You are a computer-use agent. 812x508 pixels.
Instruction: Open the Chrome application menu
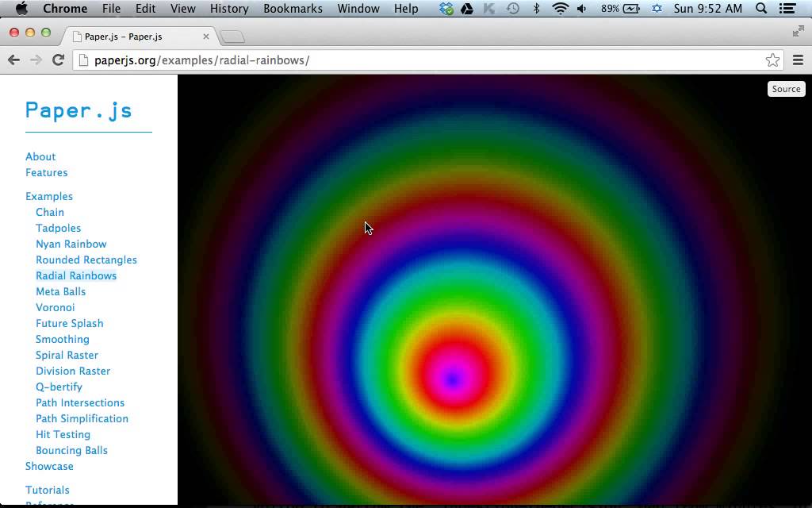point(65,8)
